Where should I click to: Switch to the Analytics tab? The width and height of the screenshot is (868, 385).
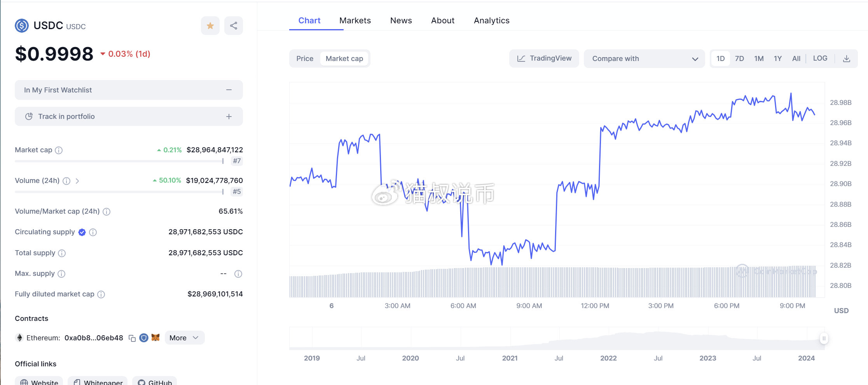click(x=491, y=21)
